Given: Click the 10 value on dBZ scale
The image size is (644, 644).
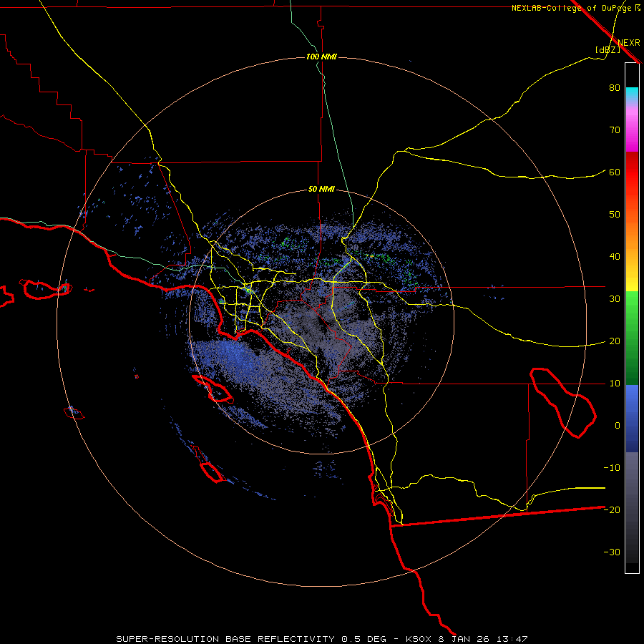Looking at the screenshot, I should (615, 384).
